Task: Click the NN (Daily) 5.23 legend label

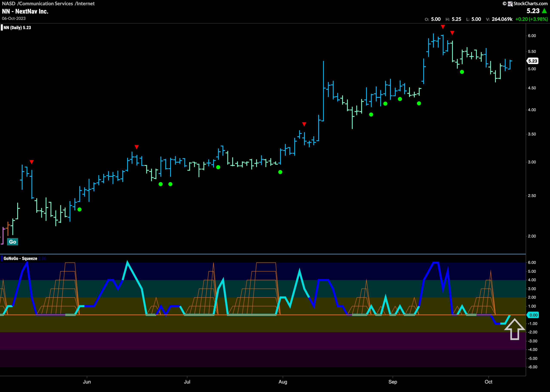Action: [17, 27]
